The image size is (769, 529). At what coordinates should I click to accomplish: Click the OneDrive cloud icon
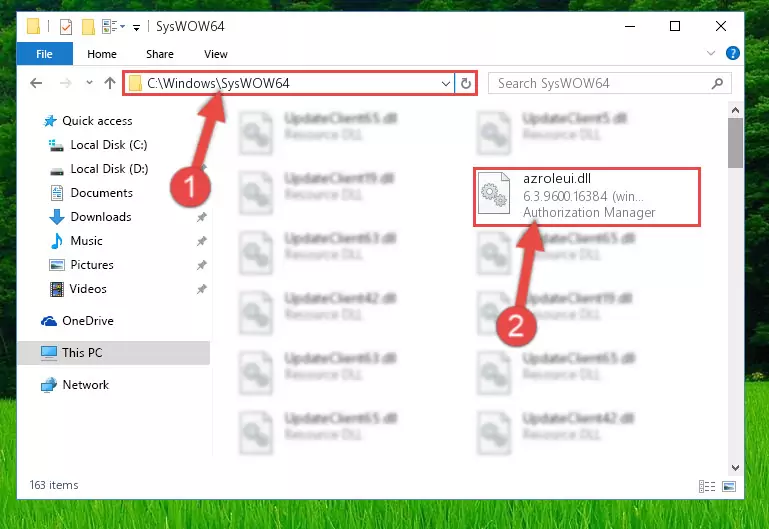click(x=49, y=321)
